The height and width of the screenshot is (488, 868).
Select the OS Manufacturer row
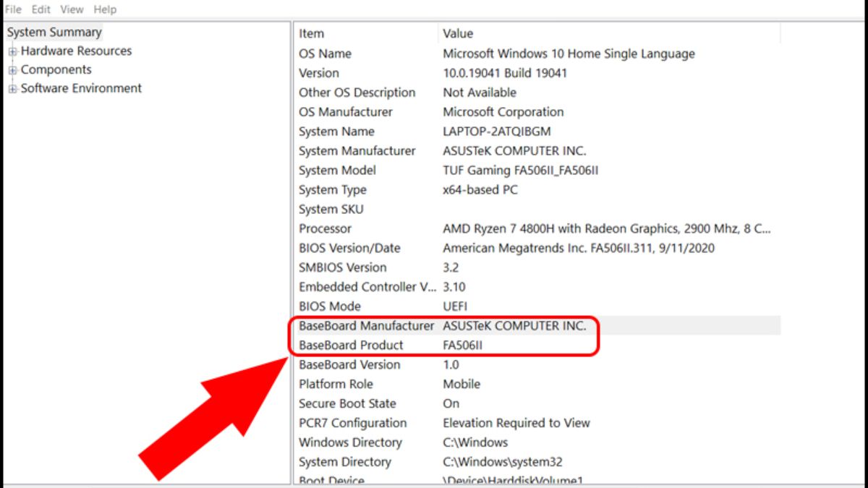coord(537,112)
